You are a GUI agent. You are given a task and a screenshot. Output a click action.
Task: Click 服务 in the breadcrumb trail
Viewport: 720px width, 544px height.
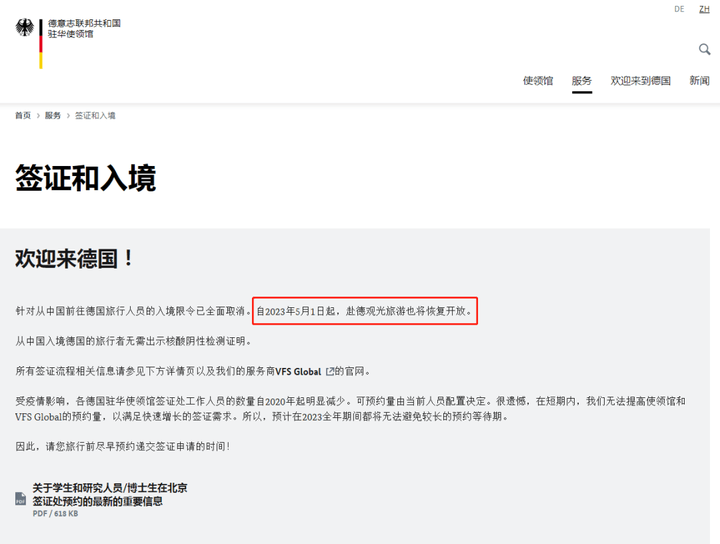point(53,116)
